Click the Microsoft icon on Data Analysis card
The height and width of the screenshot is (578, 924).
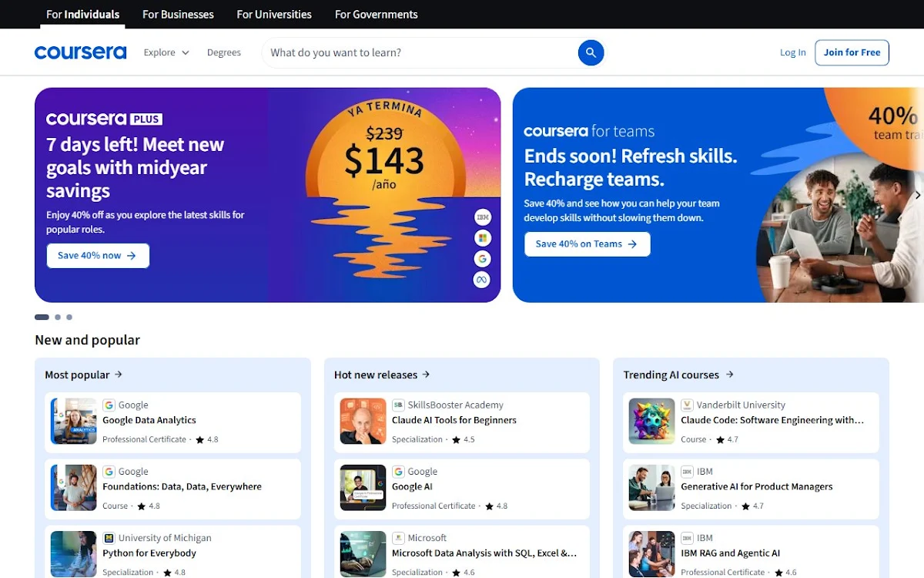(398, 538)
